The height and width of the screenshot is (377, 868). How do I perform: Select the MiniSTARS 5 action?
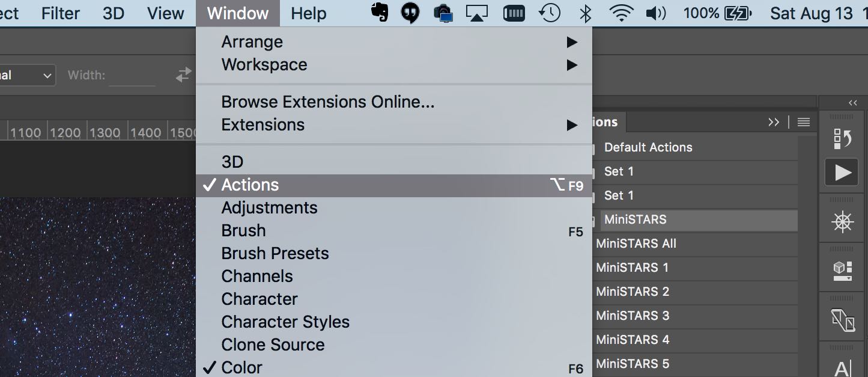tap(695, 364)
